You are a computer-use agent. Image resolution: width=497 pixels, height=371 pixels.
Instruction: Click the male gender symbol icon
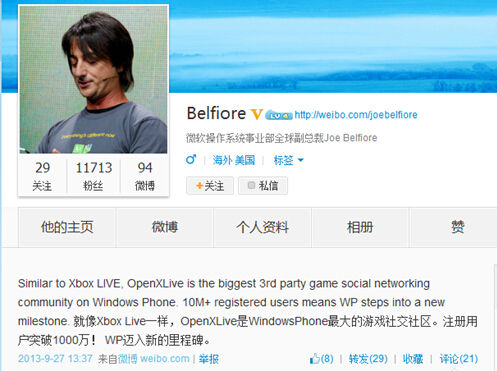click(191, 159)
